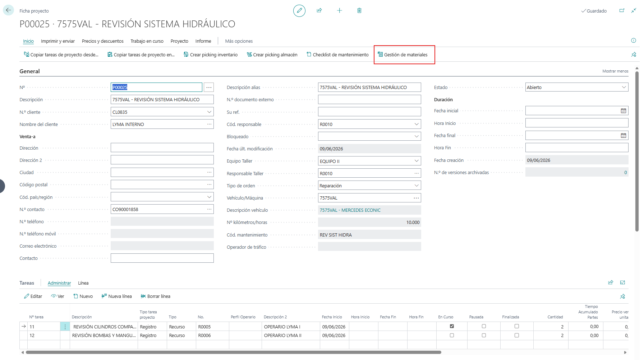Check Finalizada box for task 11
The image size is (644, 360).
coord(516,326)
